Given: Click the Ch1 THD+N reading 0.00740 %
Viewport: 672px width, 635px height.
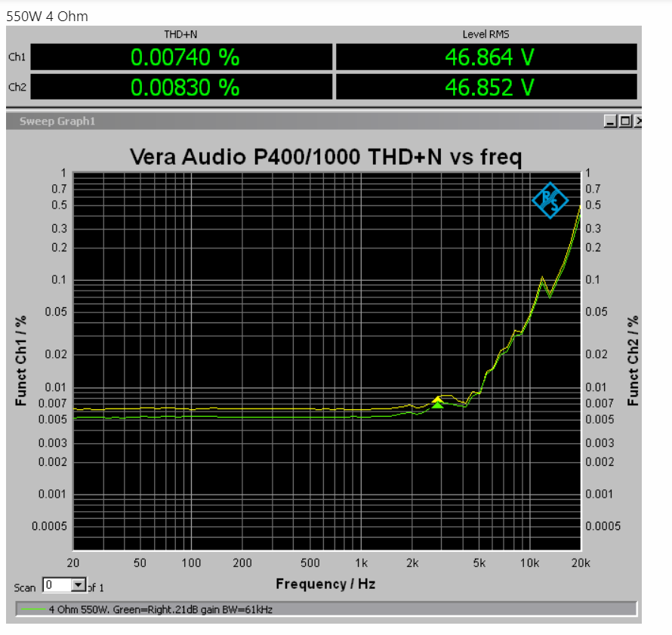Looking at the screenshot, I should pyautogui.click(x=185, y=57).
